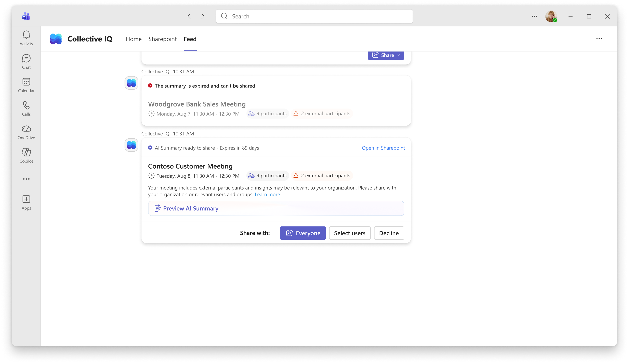
Task: Click the Woodgrove 9 participants badge
Action: pyautogui.click(x=267, y=113)
